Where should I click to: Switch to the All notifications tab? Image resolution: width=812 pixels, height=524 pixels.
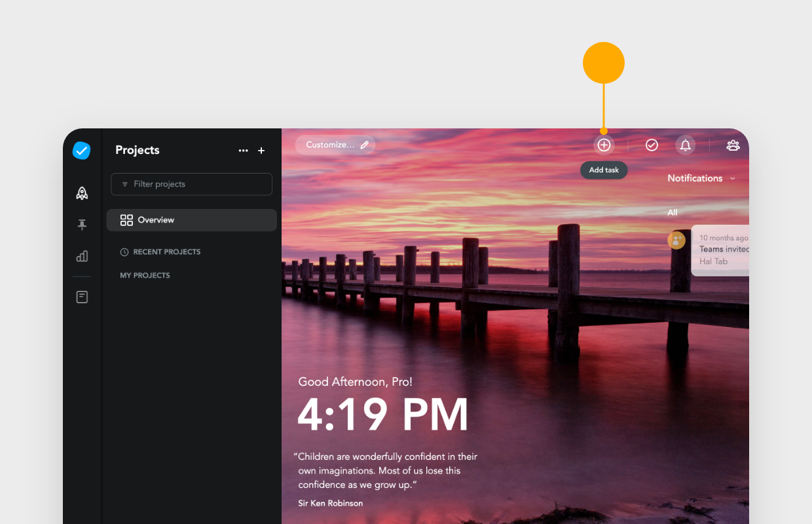pyautogui.click(x=672, y=212)
